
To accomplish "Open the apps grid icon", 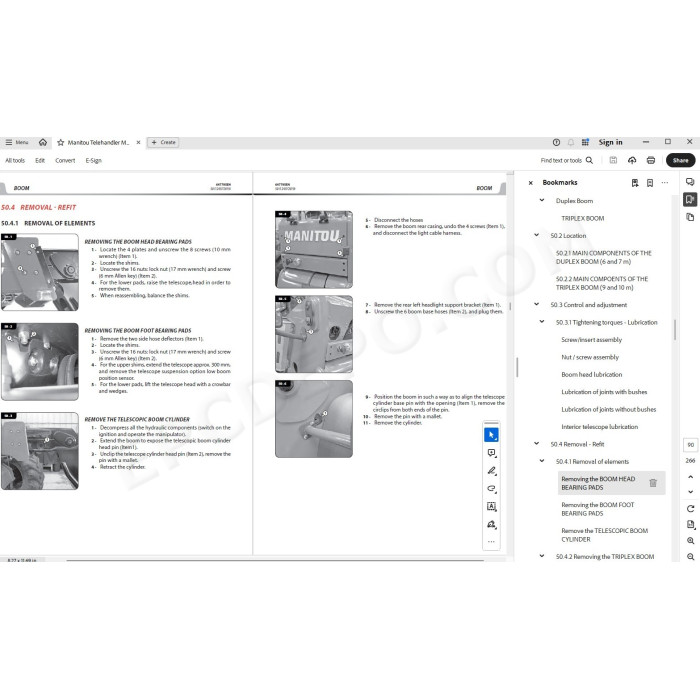I will coord(585,142).
